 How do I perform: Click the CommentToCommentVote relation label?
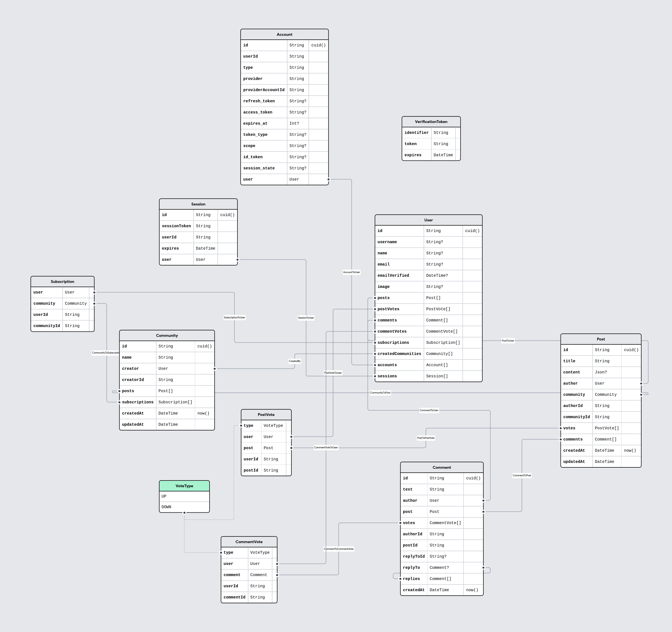coord(338,549)
